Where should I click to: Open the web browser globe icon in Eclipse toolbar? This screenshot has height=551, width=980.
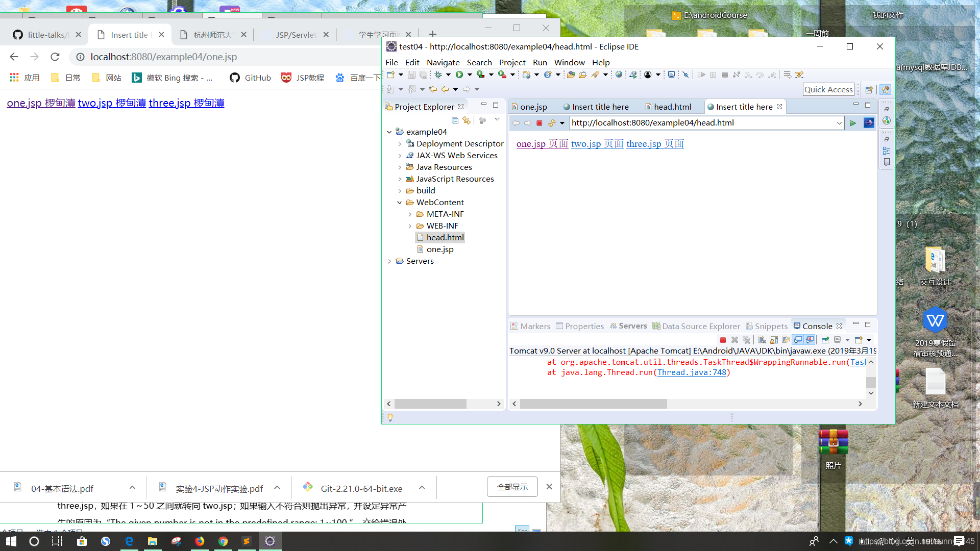point(619,74)
